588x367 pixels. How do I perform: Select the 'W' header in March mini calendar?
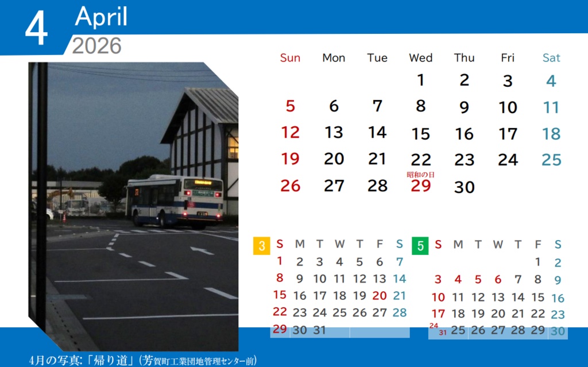coord(339,244)
